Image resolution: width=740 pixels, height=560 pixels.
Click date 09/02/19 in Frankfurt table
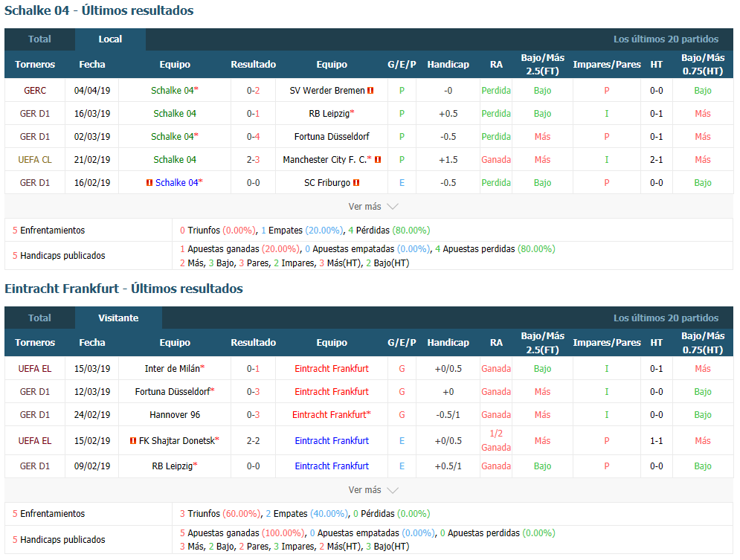[92, 466]
